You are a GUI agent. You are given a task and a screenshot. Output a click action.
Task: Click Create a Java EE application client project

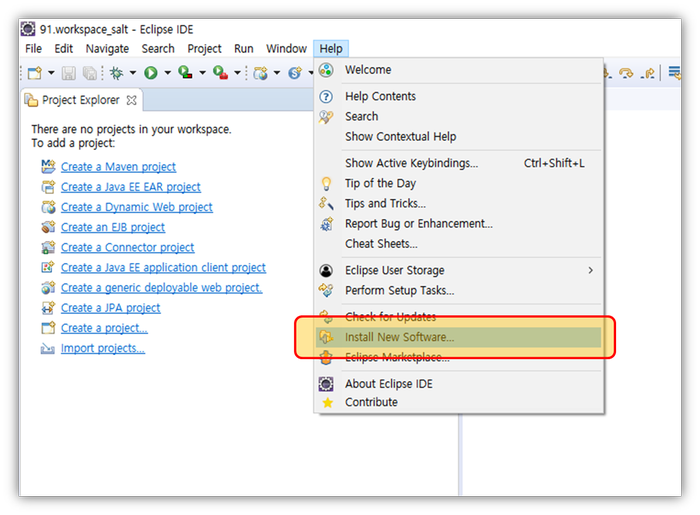click(x=163, y=267)
